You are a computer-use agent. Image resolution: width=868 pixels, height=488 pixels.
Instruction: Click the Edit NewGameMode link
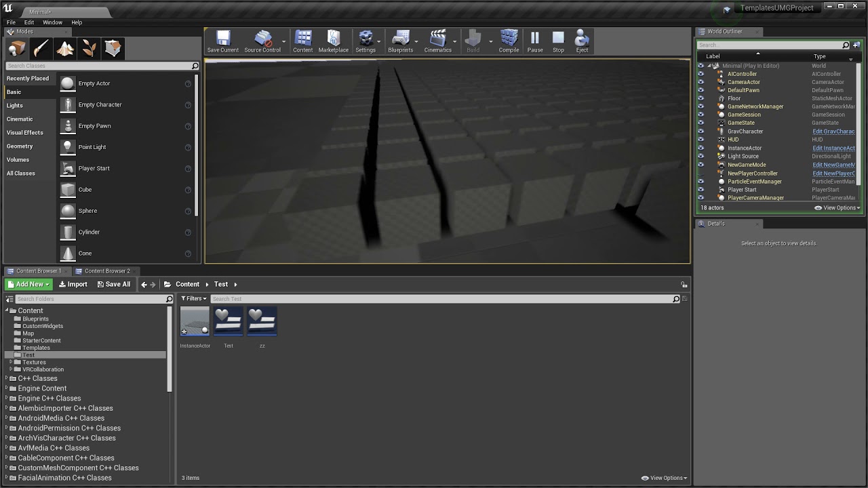833,165
